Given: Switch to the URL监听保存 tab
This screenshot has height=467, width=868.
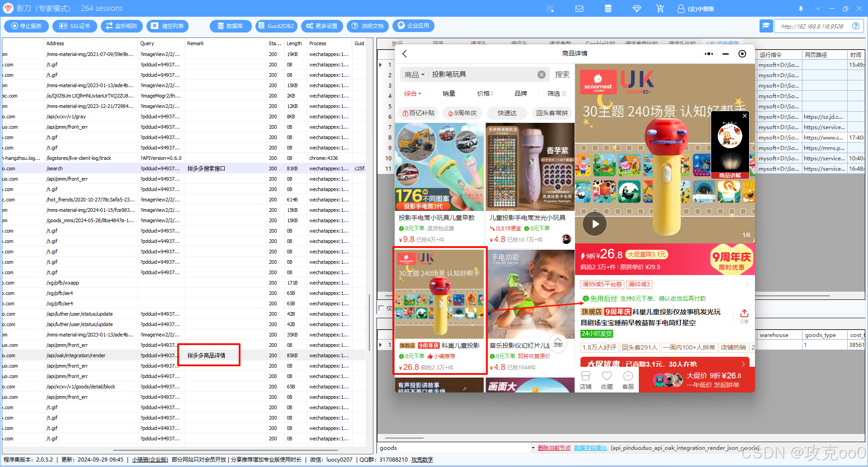Looking at the screenshot, I should point(722,43).
